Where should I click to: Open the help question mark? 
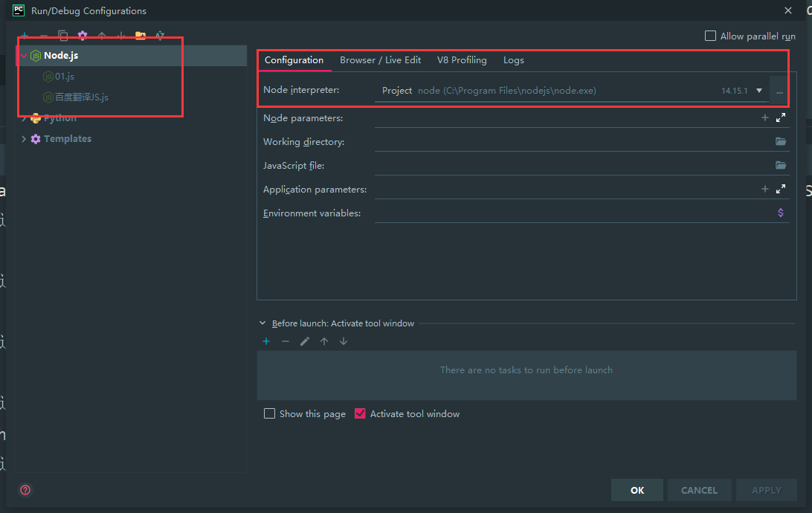click(x=25, y=490)
